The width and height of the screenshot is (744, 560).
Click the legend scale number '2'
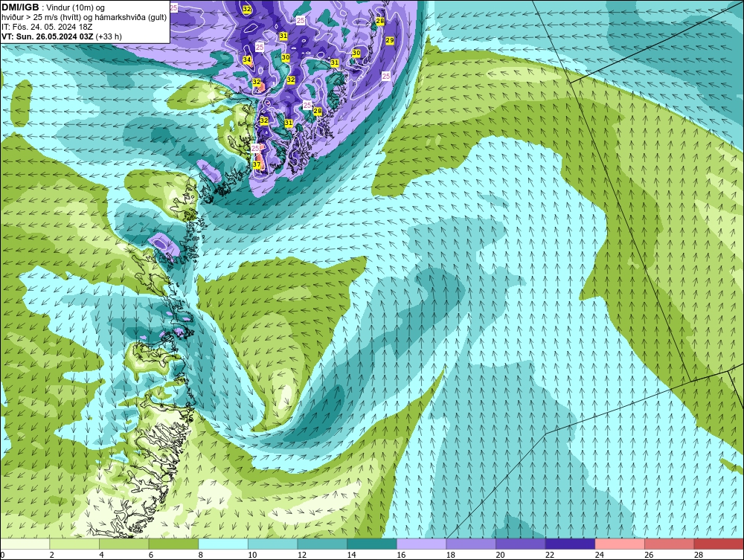pyautogui.click(x=52, y=555)
